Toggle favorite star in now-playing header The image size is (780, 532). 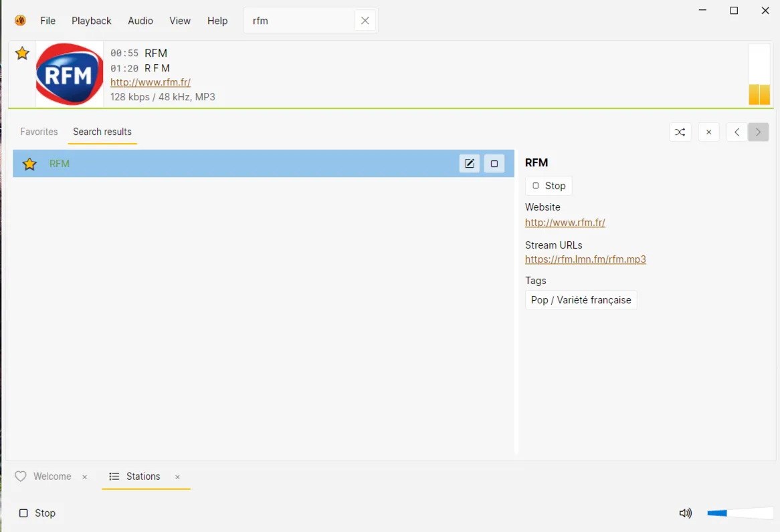(23, 53)
